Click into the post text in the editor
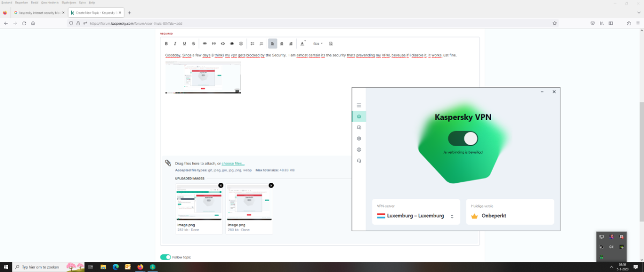644x272 pixels. 311,55
